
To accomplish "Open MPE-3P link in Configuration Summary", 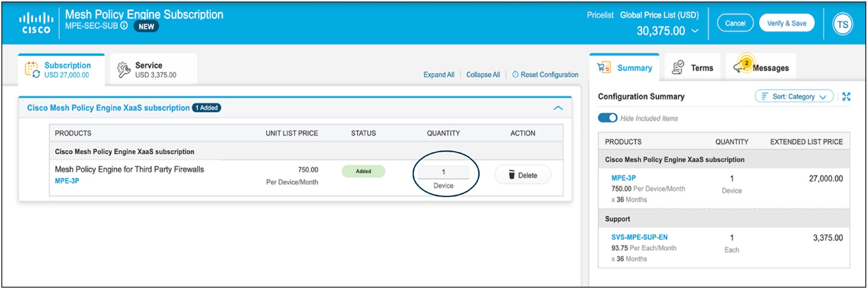I will click(623, 178).
